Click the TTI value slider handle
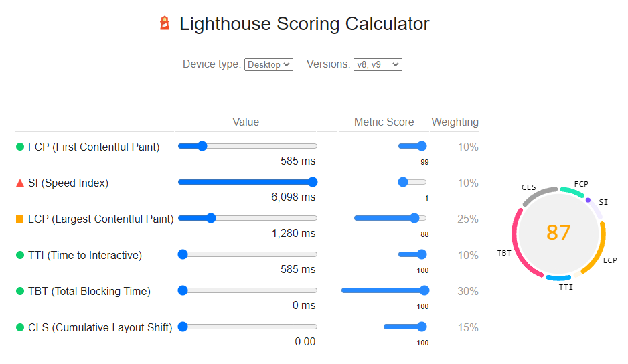 [x=183, y=254]
